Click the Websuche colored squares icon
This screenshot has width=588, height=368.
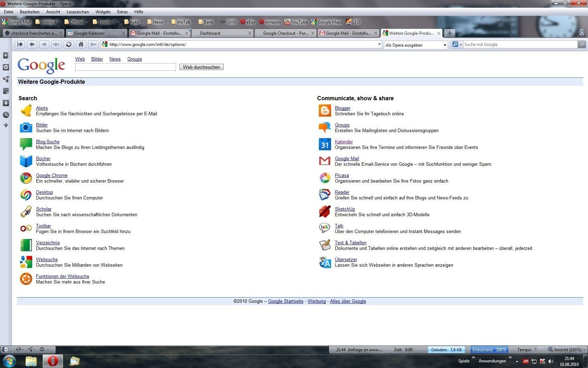click(26, 262)
